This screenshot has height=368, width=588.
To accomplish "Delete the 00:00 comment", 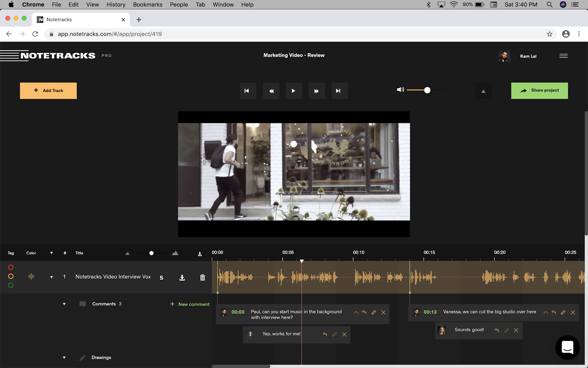I will pyautogui.click(x=383, y=312).
